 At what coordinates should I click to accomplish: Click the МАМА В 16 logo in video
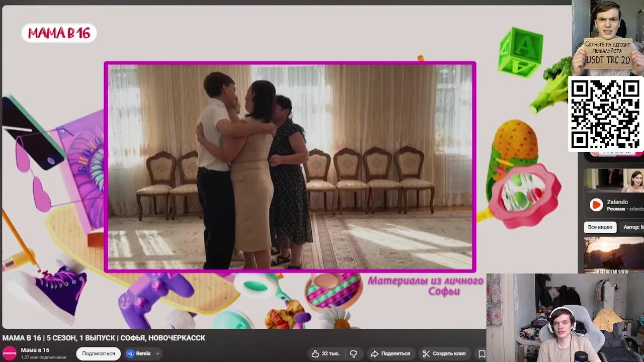[59, 33]
